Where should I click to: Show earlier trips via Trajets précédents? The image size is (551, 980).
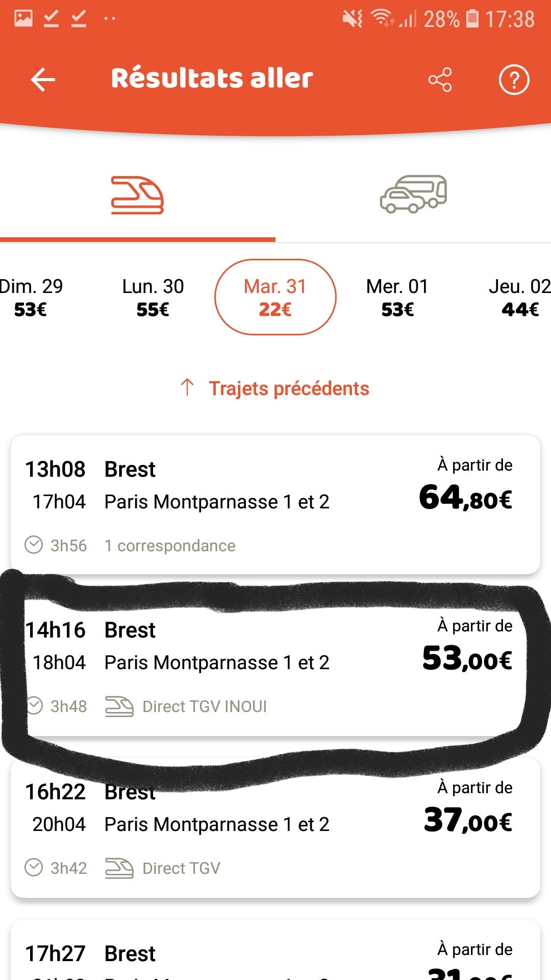coord(289,388)
